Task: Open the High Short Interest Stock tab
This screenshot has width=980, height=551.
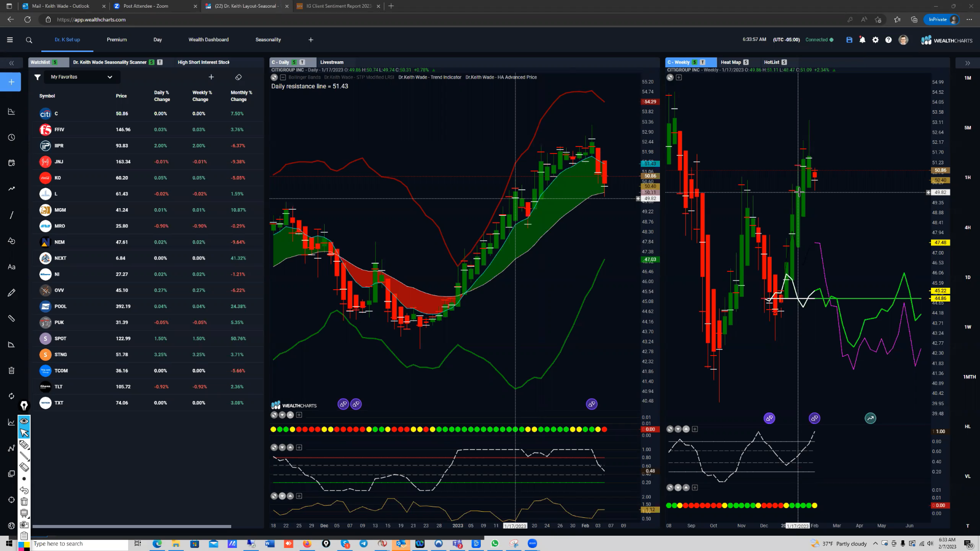Action: [x=204, y=62]
